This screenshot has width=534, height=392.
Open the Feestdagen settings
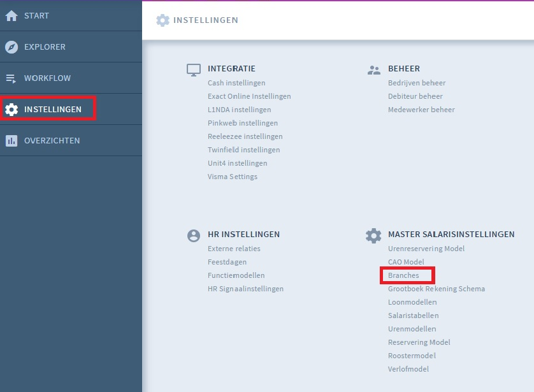pos(227,262)
